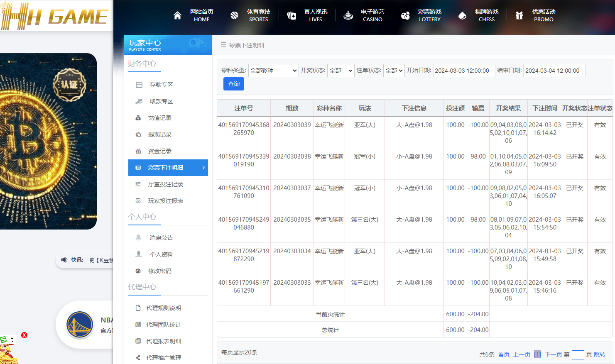Click the speaker icon next to 快讯
Screen dimensions: 615x364
click(64, 260)
